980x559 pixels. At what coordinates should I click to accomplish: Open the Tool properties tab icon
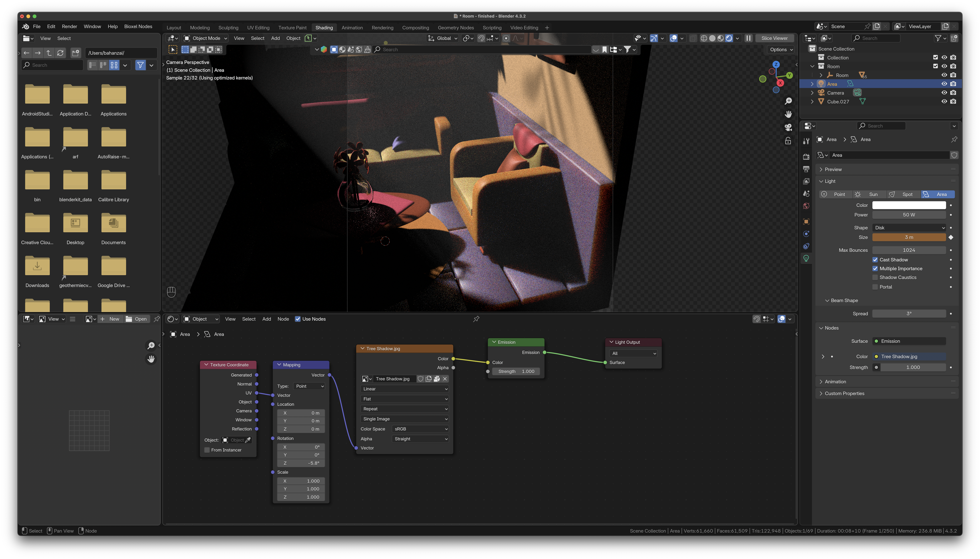(x=806, y=141)
